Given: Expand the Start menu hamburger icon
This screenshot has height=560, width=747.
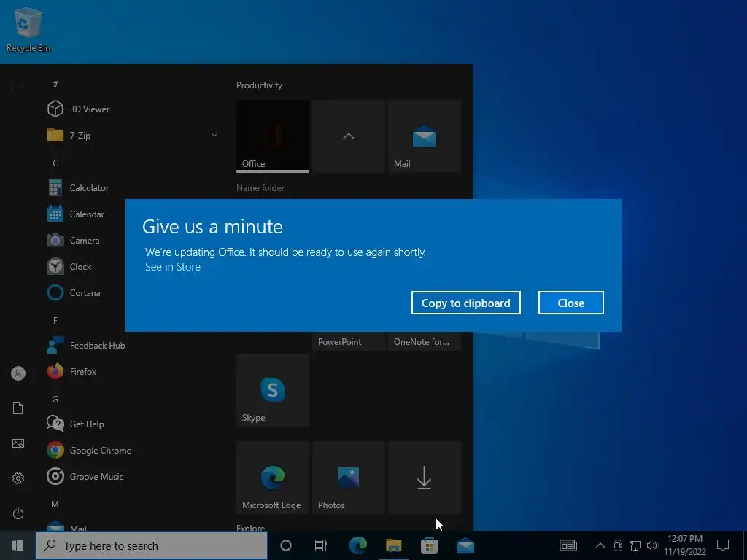Looking at the screenshot, I should 18,85.
